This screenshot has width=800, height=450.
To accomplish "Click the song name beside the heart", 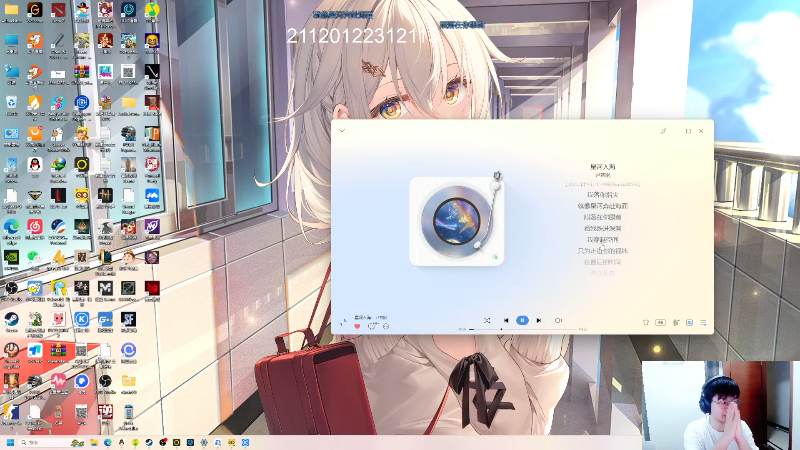I will pyautogui.click(x=362, y=317).
